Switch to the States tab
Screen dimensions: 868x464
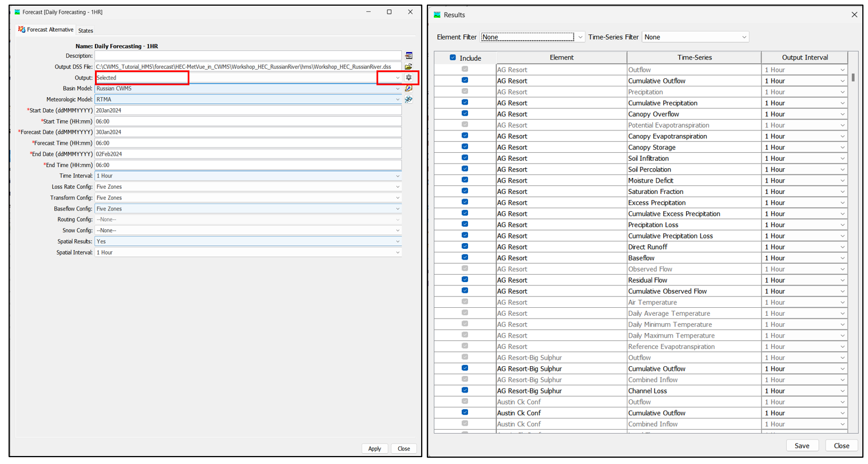pos(86,31)
